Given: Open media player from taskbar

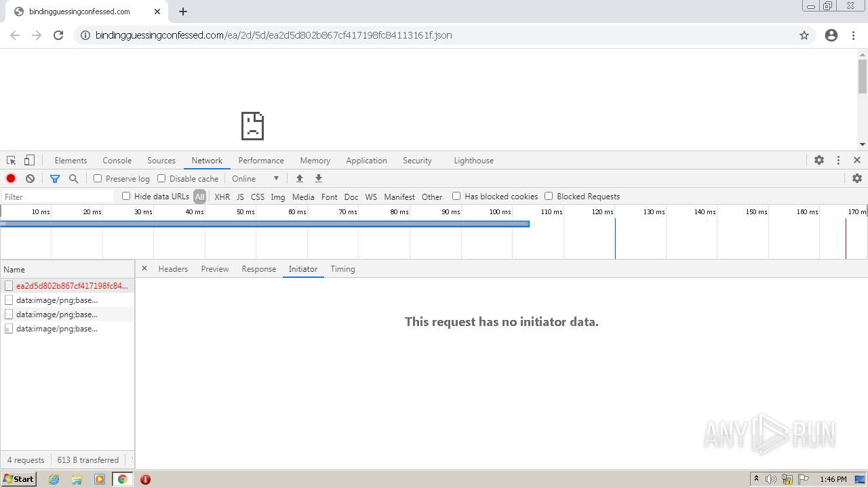Looking at the screenshot, I should point(100,479).
